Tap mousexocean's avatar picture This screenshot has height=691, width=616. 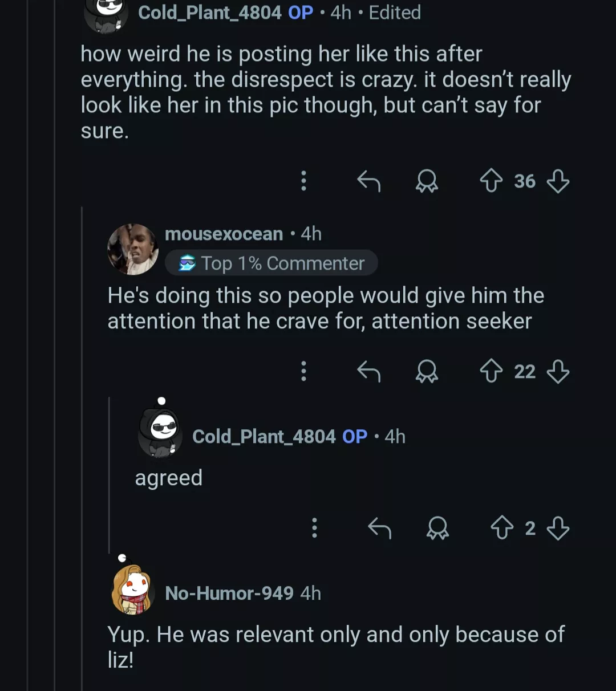[x=133, y=249]
